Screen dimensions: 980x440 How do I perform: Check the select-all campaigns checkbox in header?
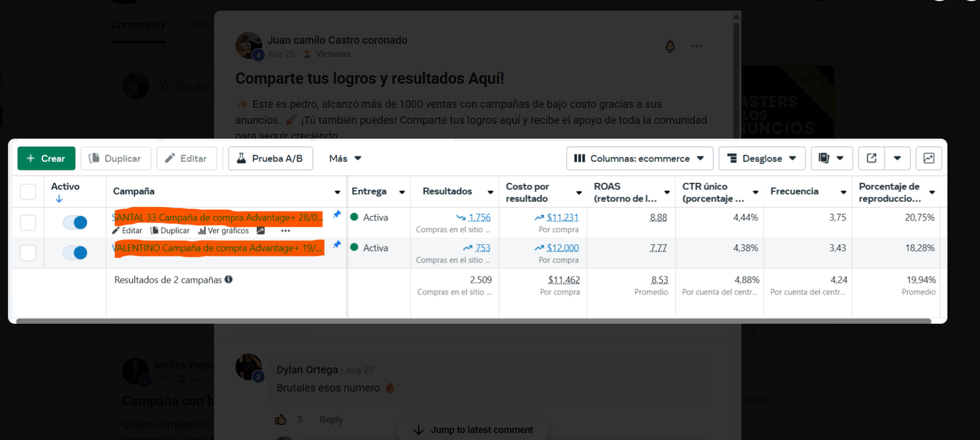28,191
